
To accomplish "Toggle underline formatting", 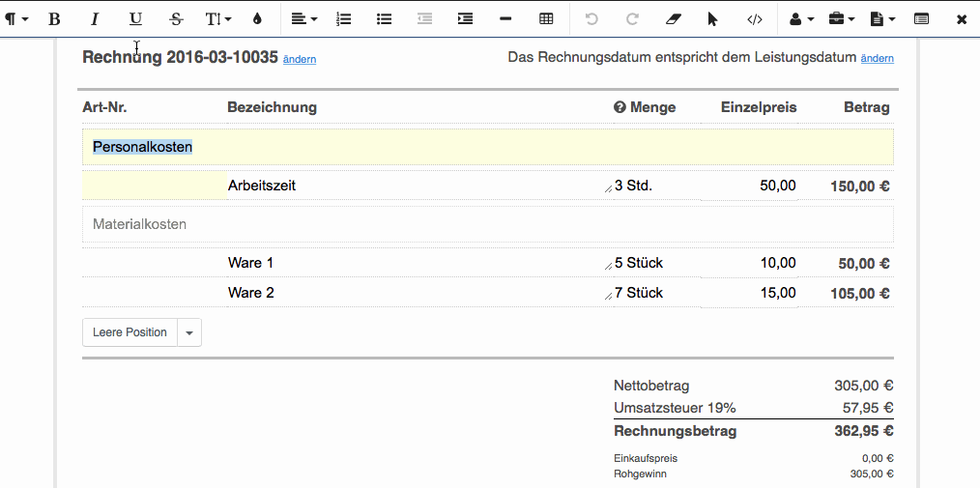I will [135, 19].
